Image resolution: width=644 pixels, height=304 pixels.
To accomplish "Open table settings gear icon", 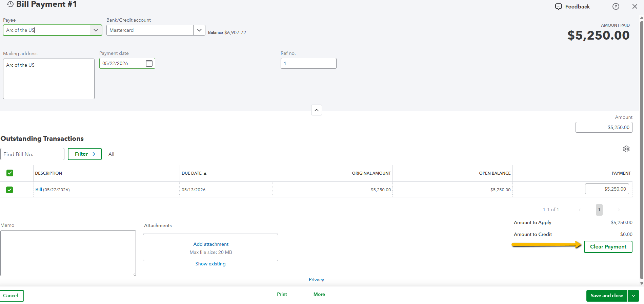I will [626, 149].
